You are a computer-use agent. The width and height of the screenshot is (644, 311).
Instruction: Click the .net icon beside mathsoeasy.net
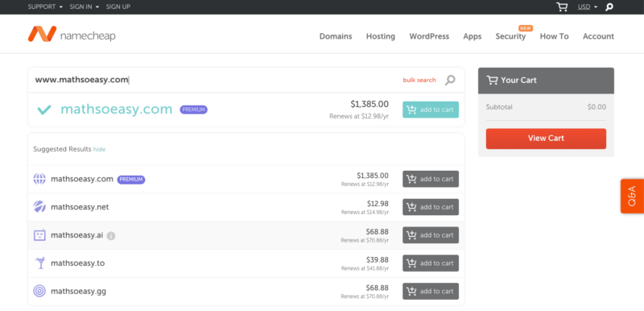tap(39, 207)
